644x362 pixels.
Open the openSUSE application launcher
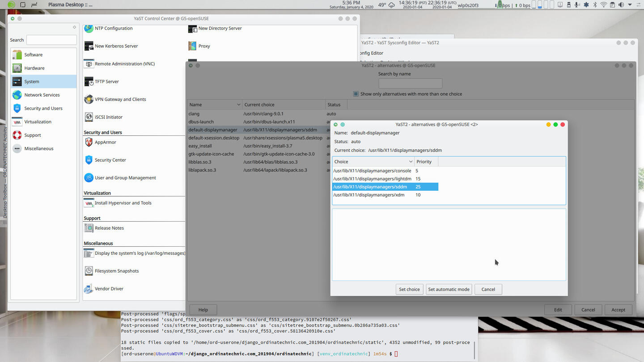tap(12, 5)
